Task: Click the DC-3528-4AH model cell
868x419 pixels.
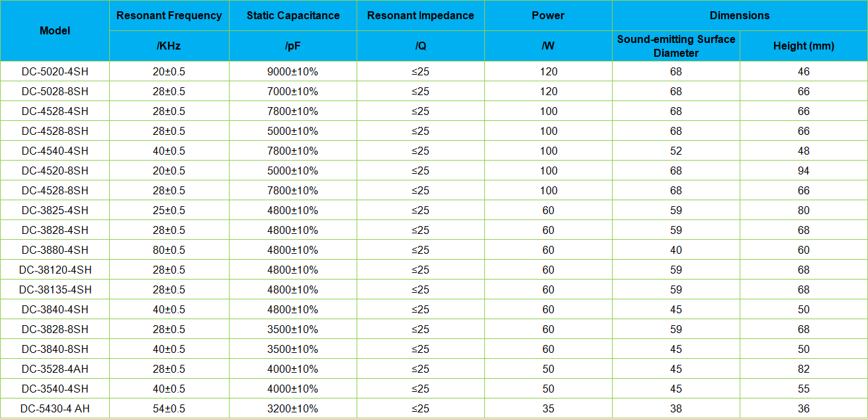Action: tap(55, 369)
